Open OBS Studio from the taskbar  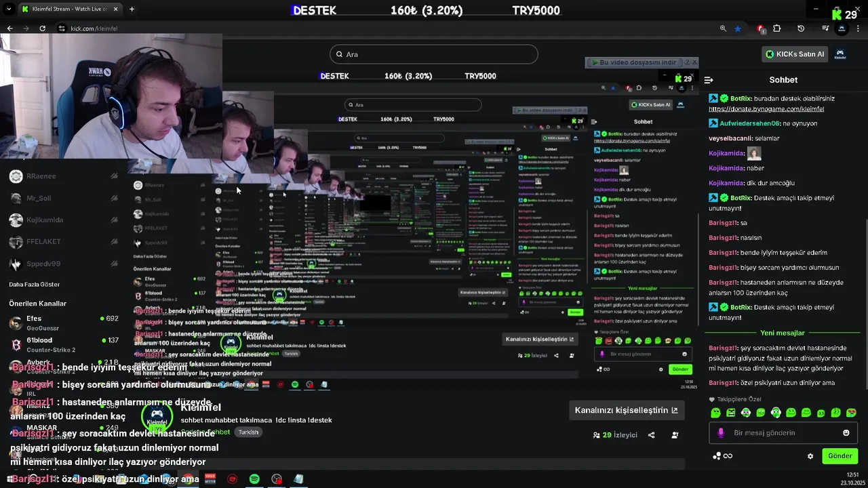click(x=277, y=479)
